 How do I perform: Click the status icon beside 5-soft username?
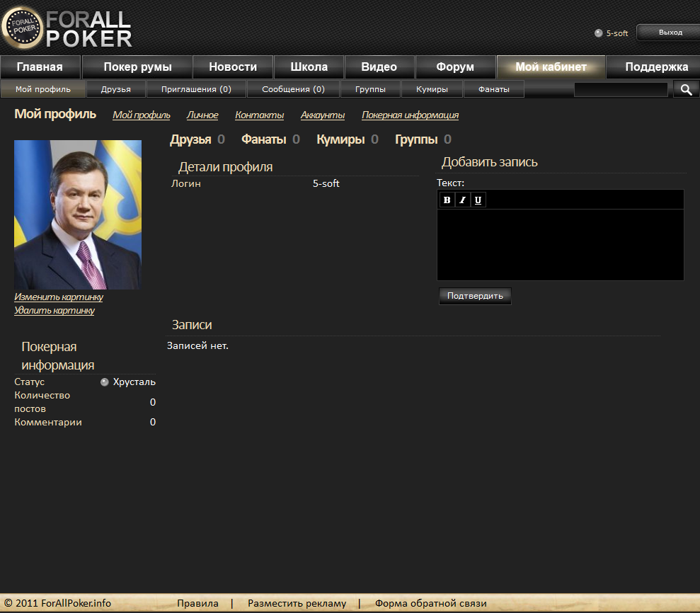pos(598,33)
